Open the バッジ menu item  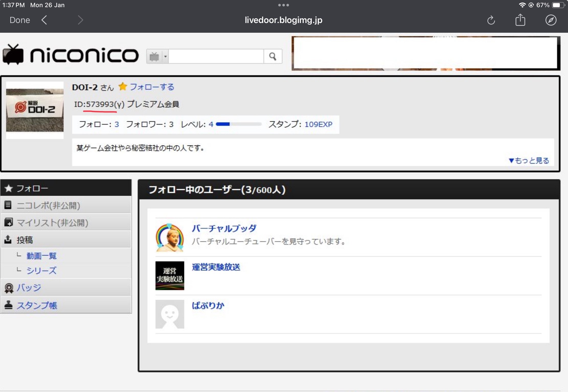(x=29, y=287)
